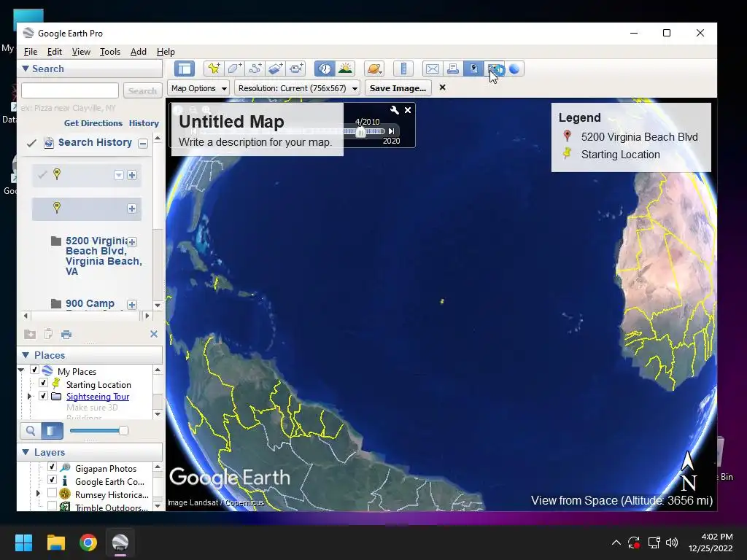Open the ruler measurement tool
Screen dimensions: 747x560
(403, 69)
